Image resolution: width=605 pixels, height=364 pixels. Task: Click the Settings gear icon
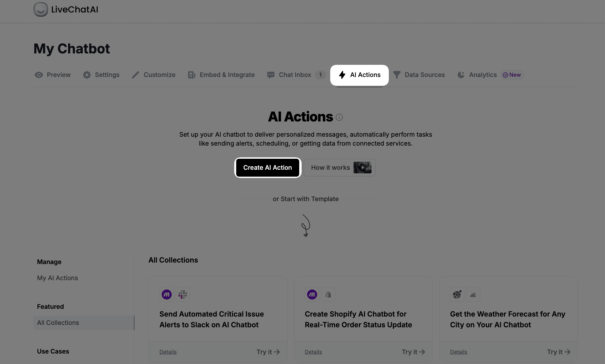tap(86, 74)
